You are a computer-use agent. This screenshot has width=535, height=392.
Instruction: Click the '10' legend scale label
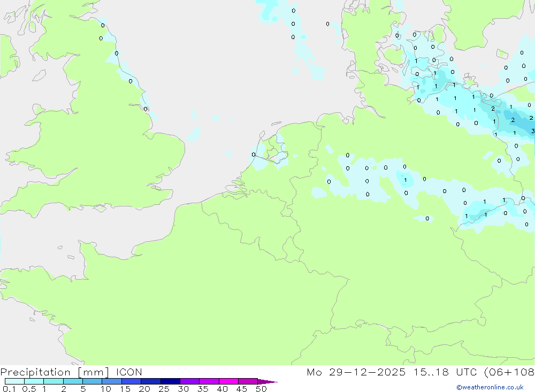click(106, 389)
